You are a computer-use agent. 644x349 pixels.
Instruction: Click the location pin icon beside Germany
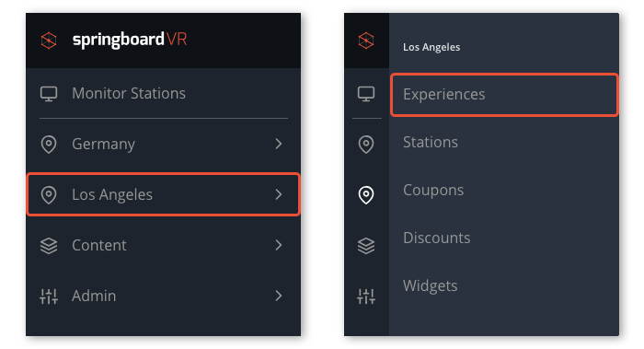[49, 145]
